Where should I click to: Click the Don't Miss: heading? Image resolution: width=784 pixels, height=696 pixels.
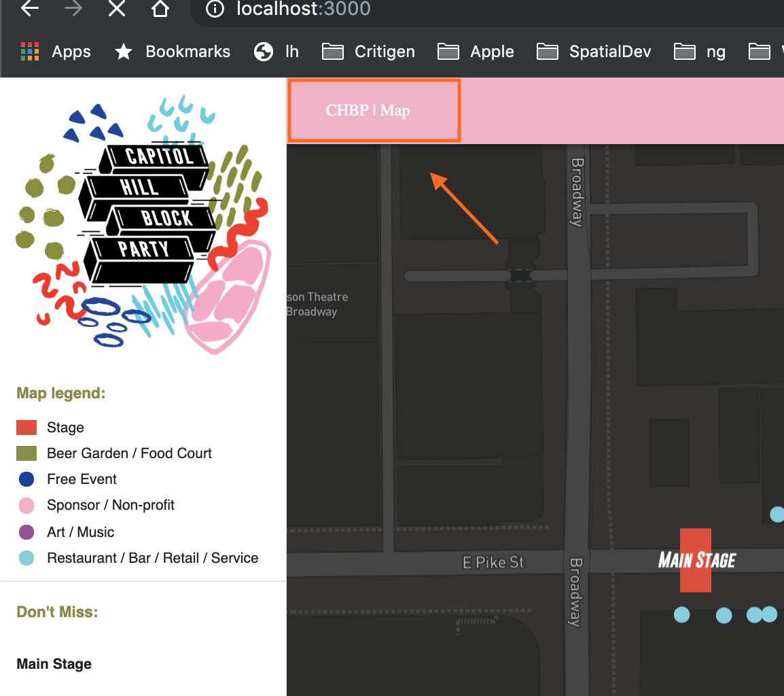pos(58,612)
